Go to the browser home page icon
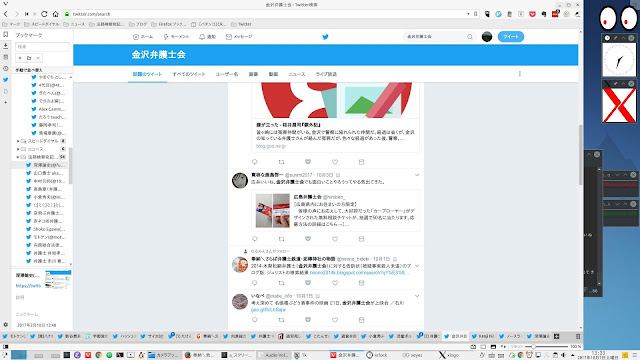 (x=56, y=14)
